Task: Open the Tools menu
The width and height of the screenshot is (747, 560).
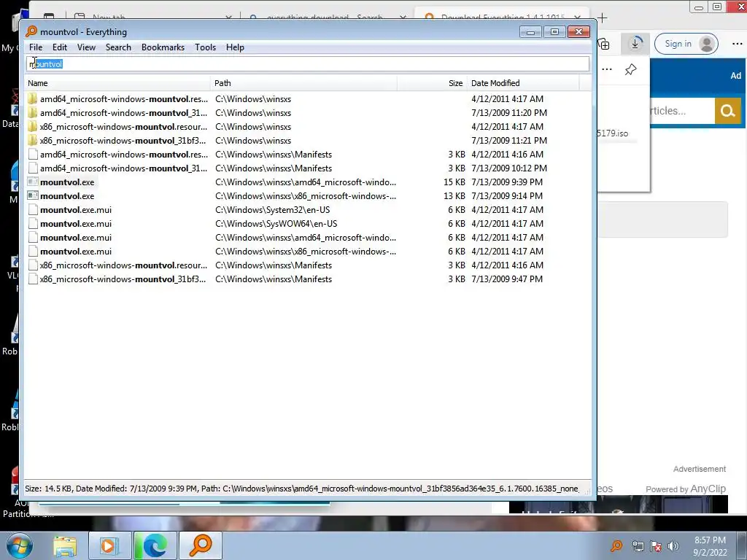Action: pos(205,47)
